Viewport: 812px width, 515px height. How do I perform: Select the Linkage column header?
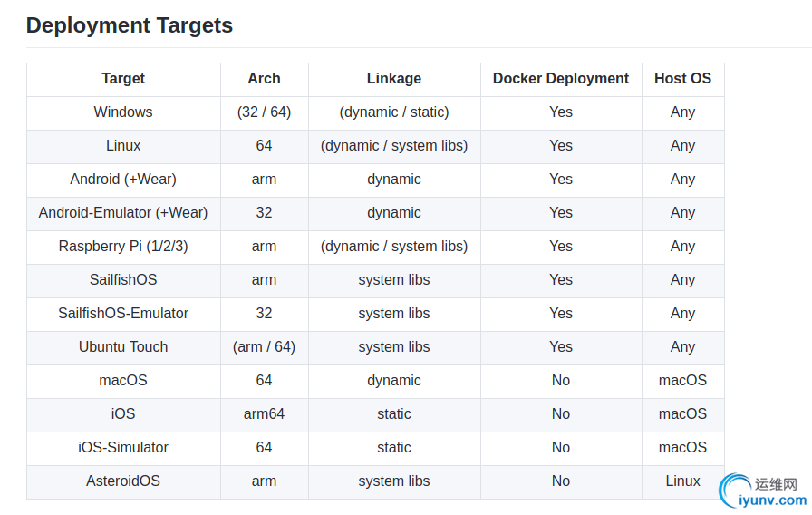394,78
